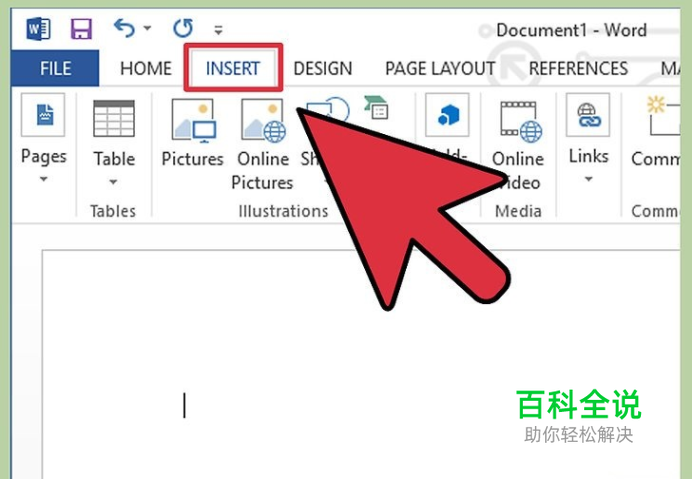Expand the Pages dropdown arrow
This screenshot has width=692, height=479.
point(43,179)
